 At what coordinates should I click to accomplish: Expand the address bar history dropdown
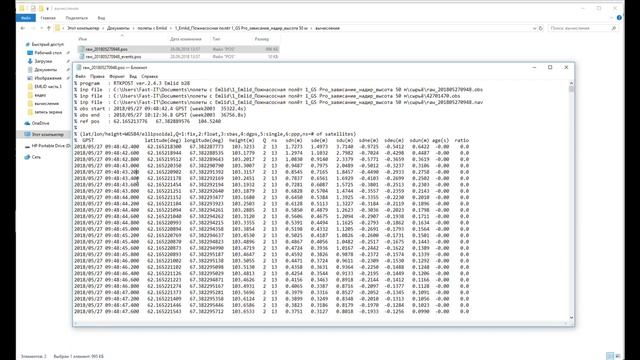pyautogui.click(x=534, y=28)
